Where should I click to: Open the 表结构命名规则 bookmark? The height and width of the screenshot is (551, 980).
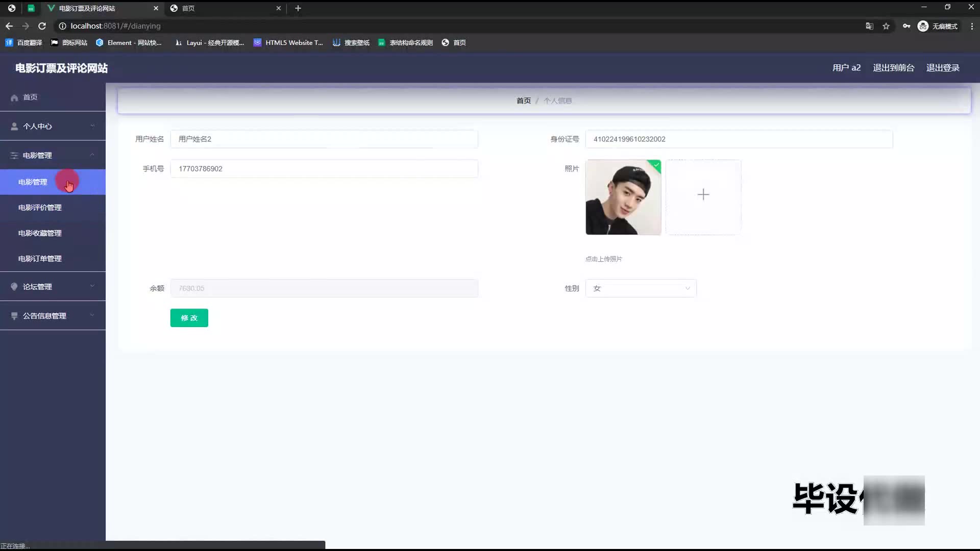point(406,43)
